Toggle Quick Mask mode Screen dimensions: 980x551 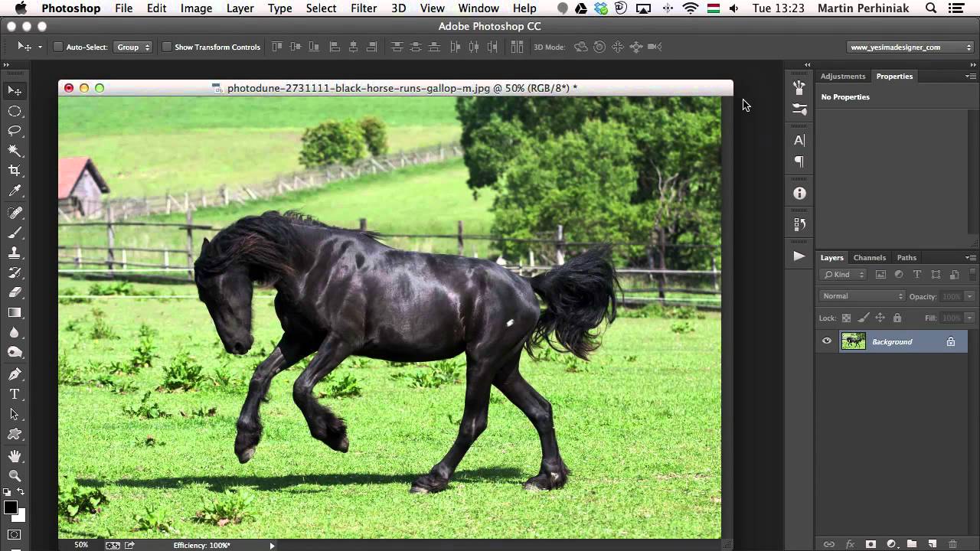(15, 534)
